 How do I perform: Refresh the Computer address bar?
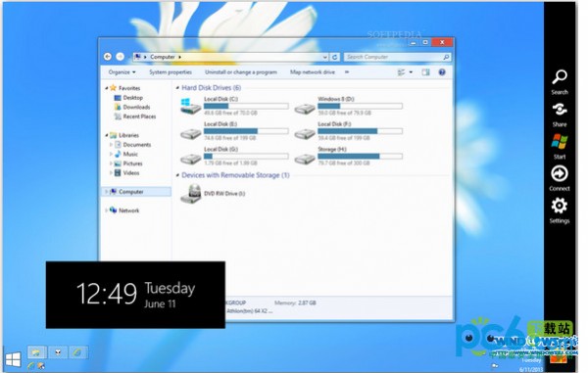tap(334, 57)
